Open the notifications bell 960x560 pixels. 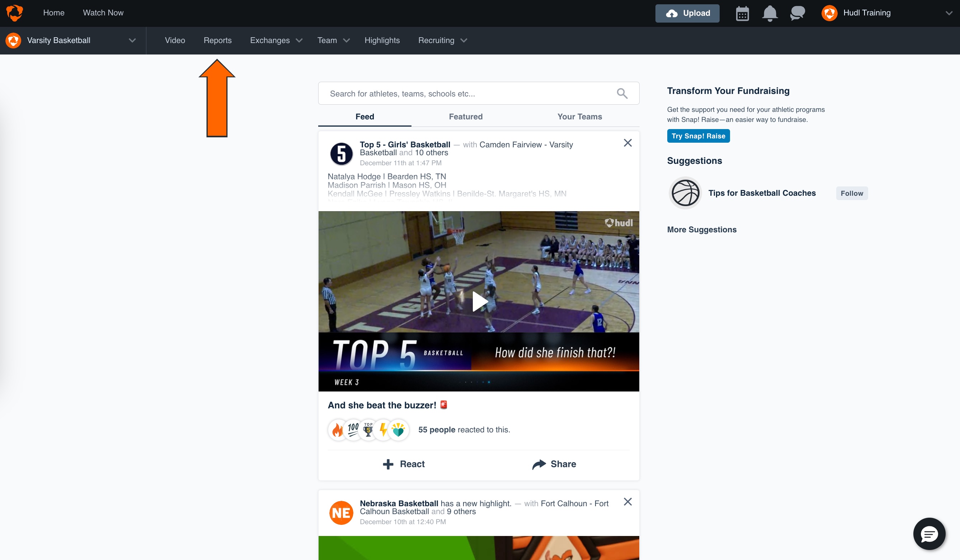770,13
